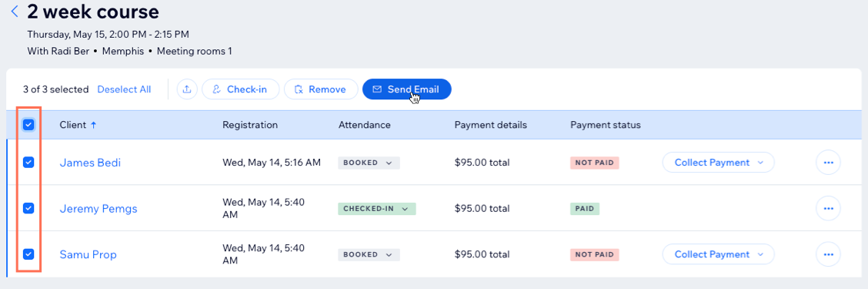Click Jeremy Pemgs's PAID badge
Screen dimensions: 868x289
click(585, 209)
